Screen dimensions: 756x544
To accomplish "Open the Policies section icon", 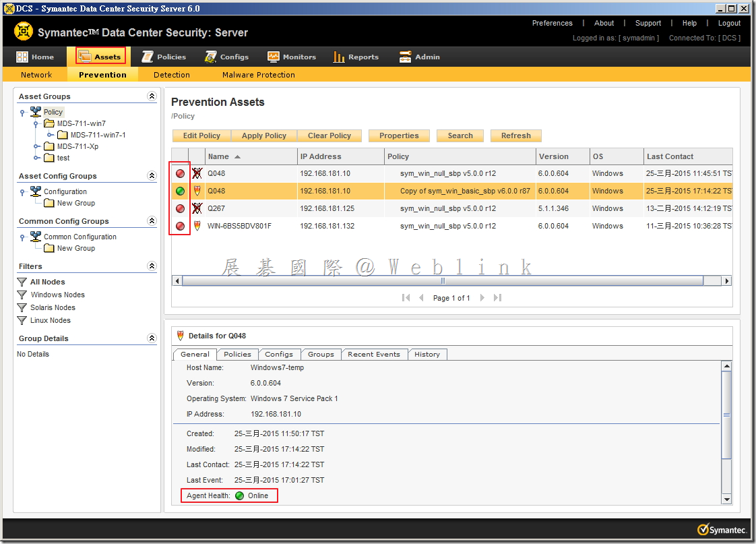I will pyautogui.click(x=146, y=57).
